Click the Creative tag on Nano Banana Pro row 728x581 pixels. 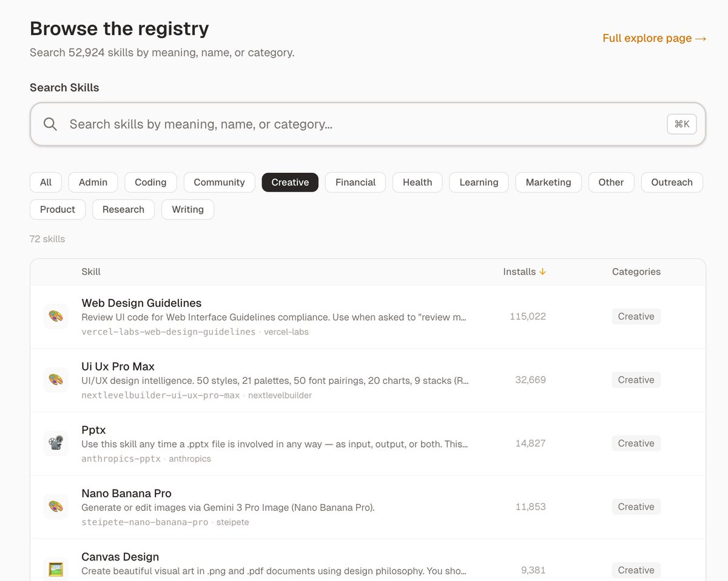click(x=636, y=507)
